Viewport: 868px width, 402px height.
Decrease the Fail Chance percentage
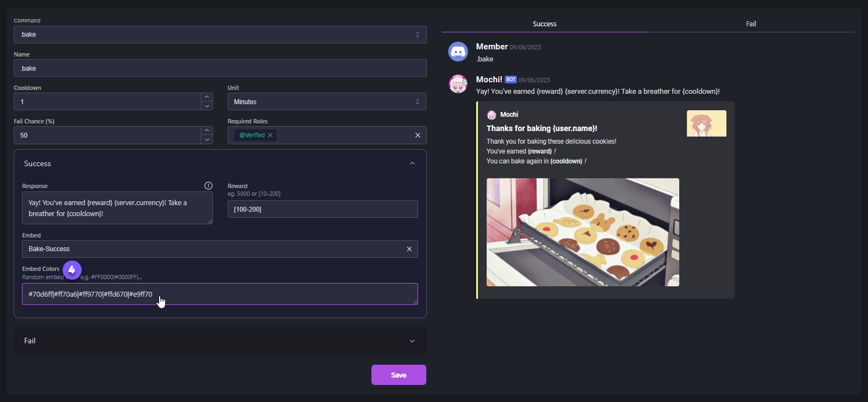[x=207, y=140]
